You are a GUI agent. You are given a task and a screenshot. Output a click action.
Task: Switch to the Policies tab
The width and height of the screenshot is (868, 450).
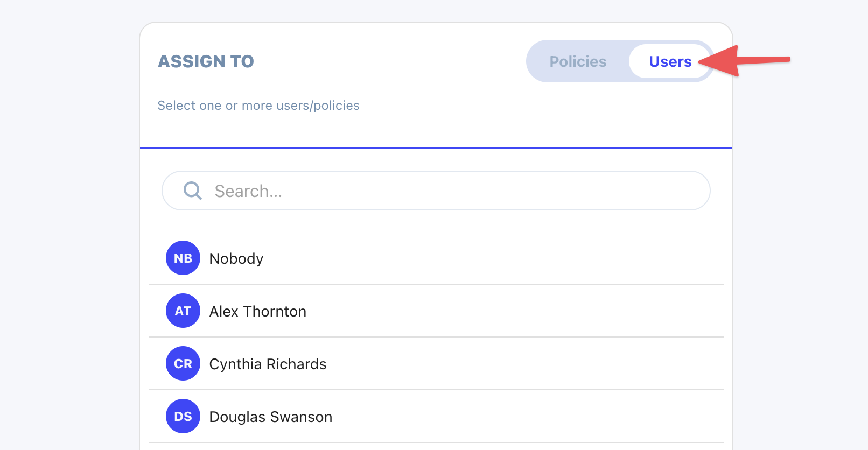[x=578, y=61]
